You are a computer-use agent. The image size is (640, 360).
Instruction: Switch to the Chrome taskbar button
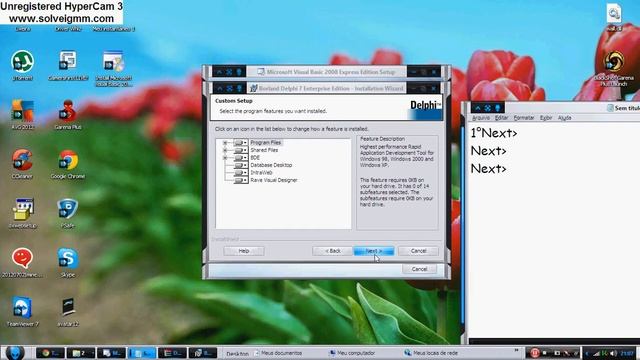pos(50,353)
